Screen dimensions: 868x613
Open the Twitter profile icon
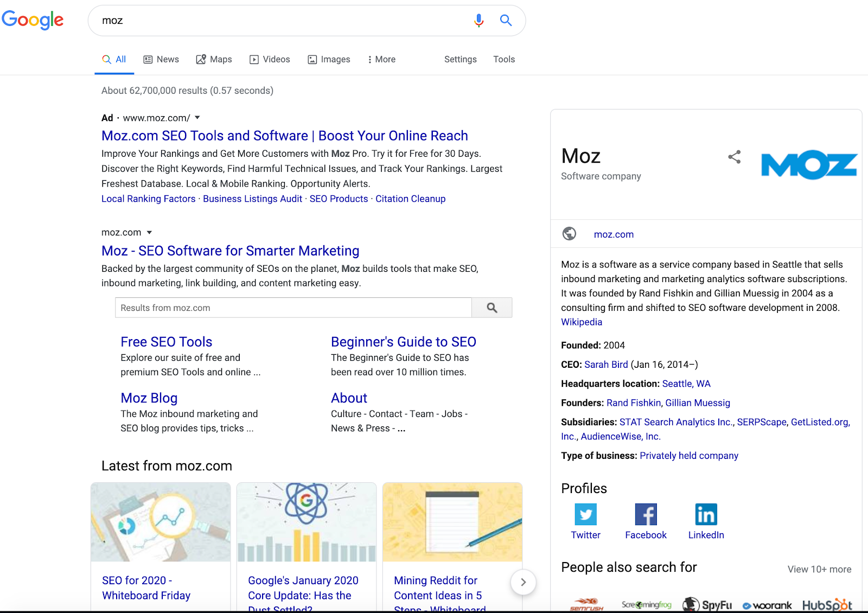[x=585, y=514]
